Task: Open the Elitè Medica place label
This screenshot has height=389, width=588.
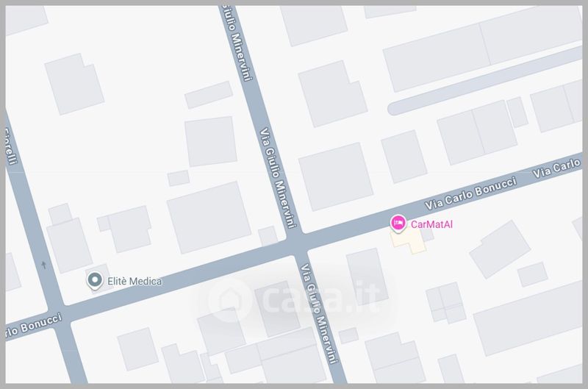Action: pyautogui.click(x=135, y=281)
